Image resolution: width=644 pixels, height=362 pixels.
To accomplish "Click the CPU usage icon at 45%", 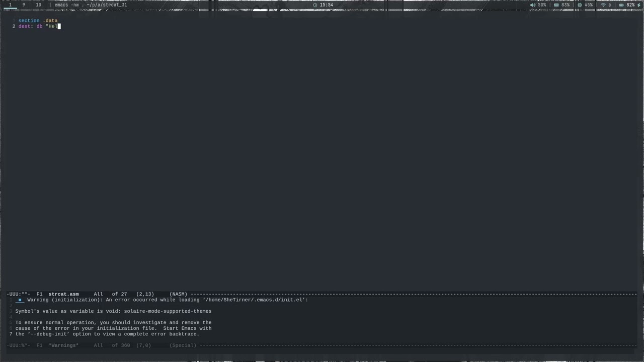I will (x=580, y=5).
